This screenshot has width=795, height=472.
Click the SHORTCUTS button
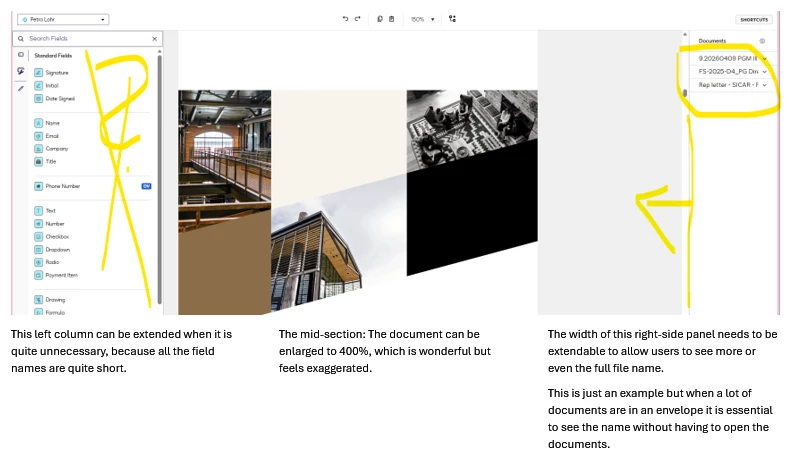click(754, 20)
